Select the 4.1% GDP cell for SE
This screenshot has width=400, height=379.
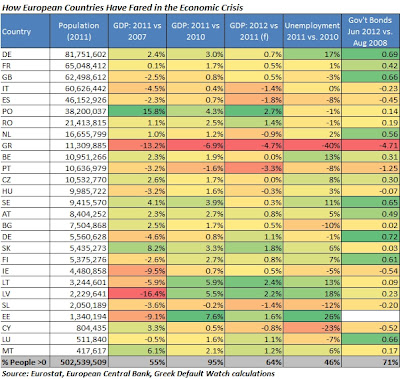(137, 202)
